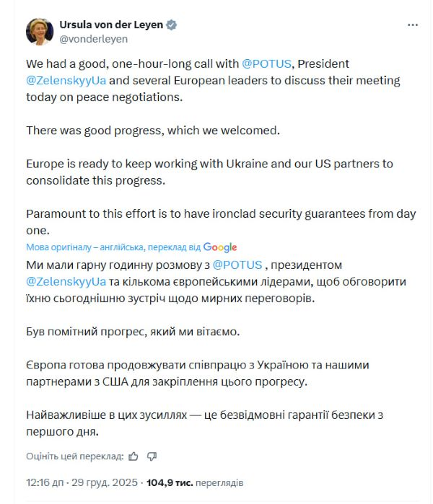Click the 'Оцініть цей переклад' label
The height and width of the screenshot is (504, 433).
[x=73, y=456]
